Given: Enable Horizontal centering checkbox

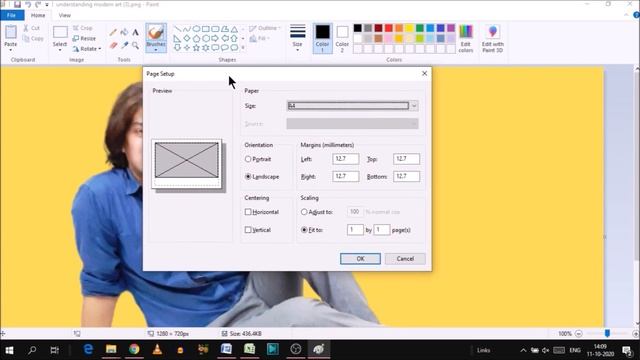Looking at the screenshot, I should pyautogui.click(x=248, y=212).
